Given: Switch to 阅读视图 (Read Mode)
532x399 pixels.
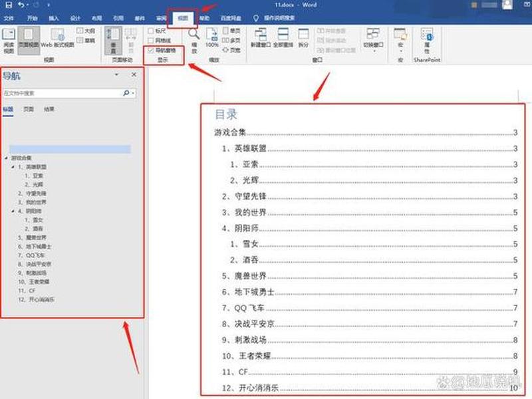Looking at the screenshot, I should pyautogui.click(x=9, y=41).
